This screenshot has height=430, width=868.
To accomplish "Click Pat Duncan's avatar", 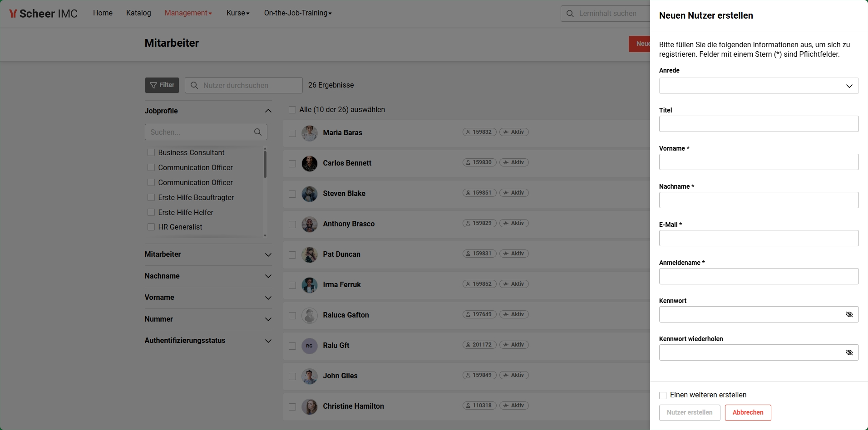I will [x=310, y=255].
